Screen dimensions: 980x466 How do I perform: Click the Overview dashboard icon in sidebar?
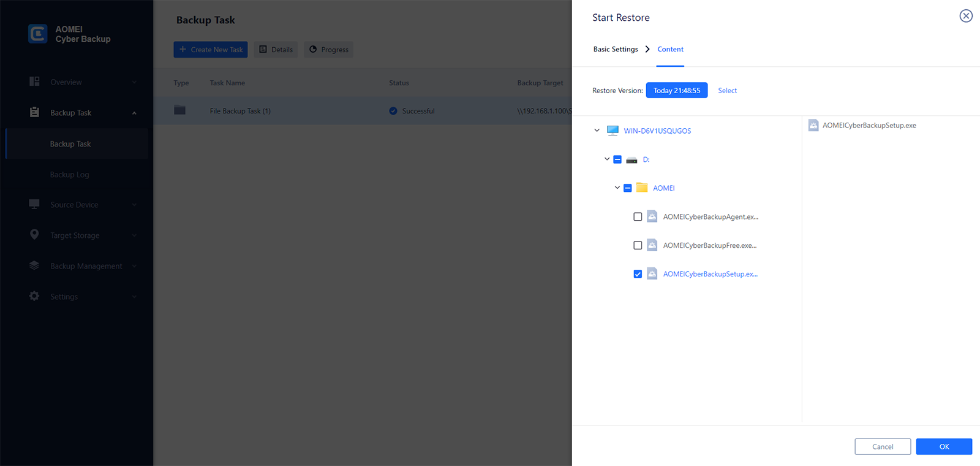coord(34,82)
